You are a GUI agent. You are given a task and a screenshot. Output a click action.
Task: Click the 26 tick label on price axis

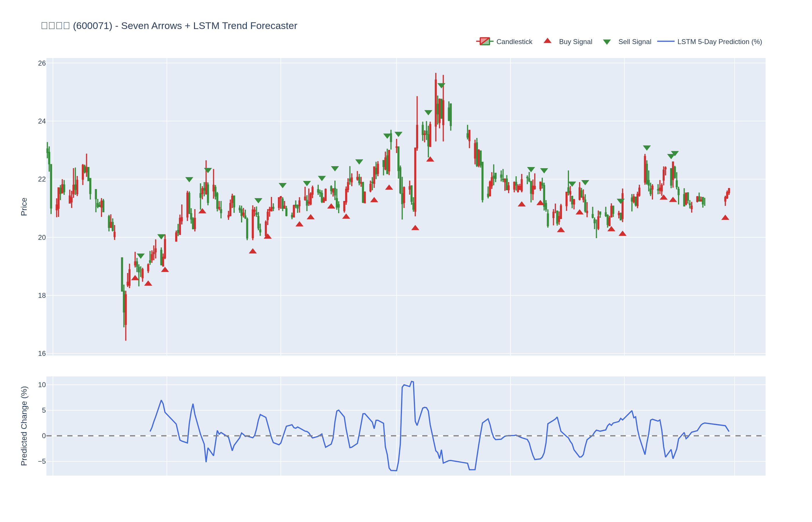click(42, 64)
